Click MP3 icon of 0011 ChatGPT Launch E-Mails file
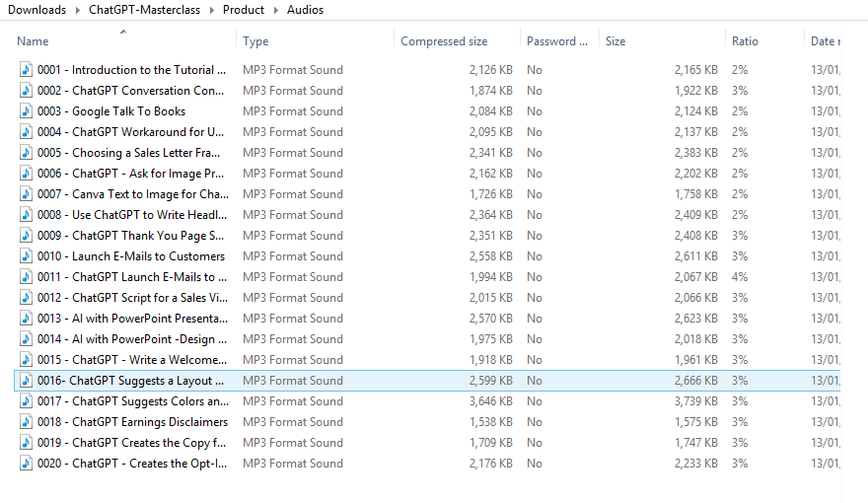The width and height of the screenshot is (868, 503). point(26,277)
